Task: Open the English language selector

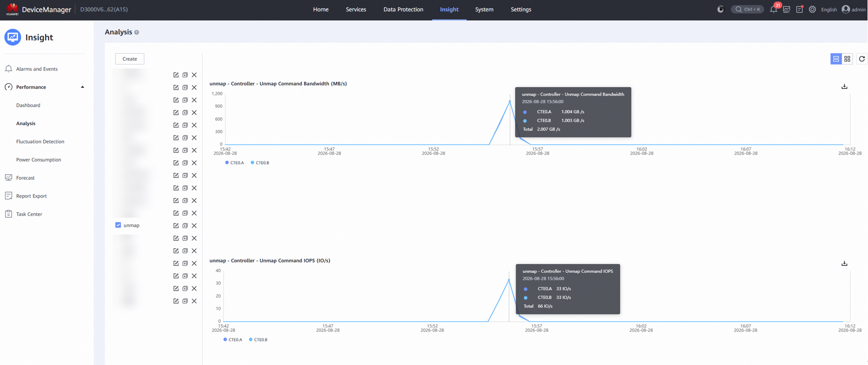Action: (829, 9)
